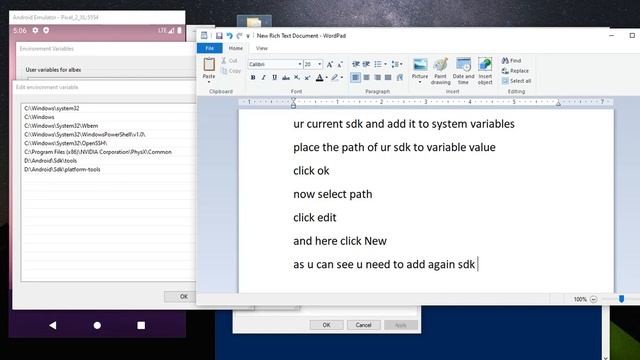The image size is (640, 360).
Task: Apply the text color A button
Action: click(x=320, y=78)
